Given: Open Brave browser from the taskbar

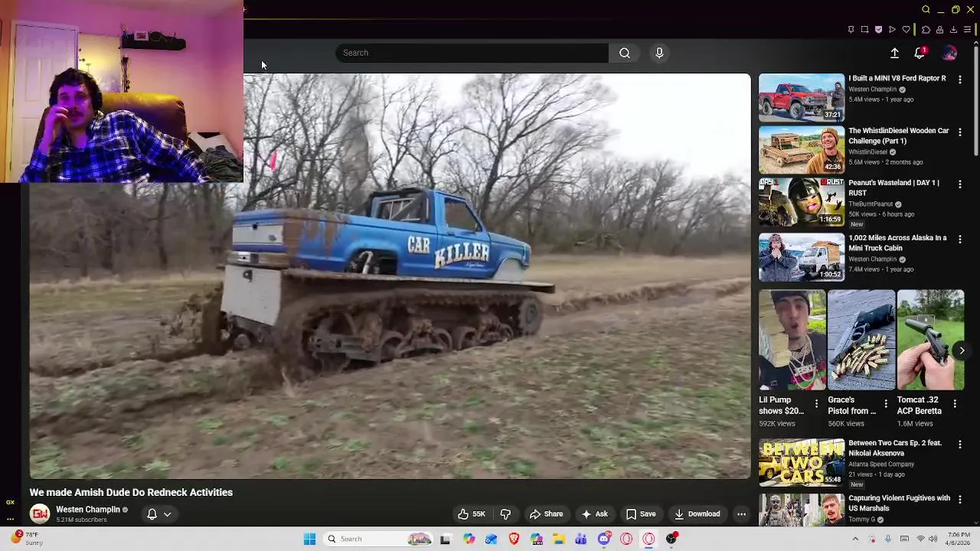Looking at the screenshot, I should pos(514,539).
